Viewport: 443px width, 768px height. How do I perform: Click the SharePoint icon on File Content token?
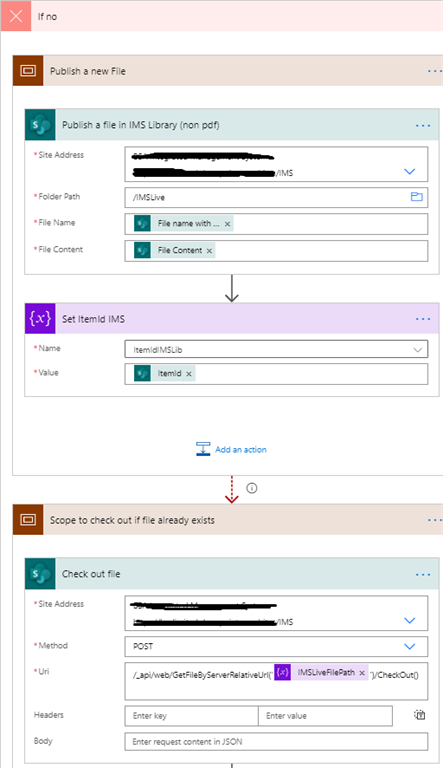point(142,250)
